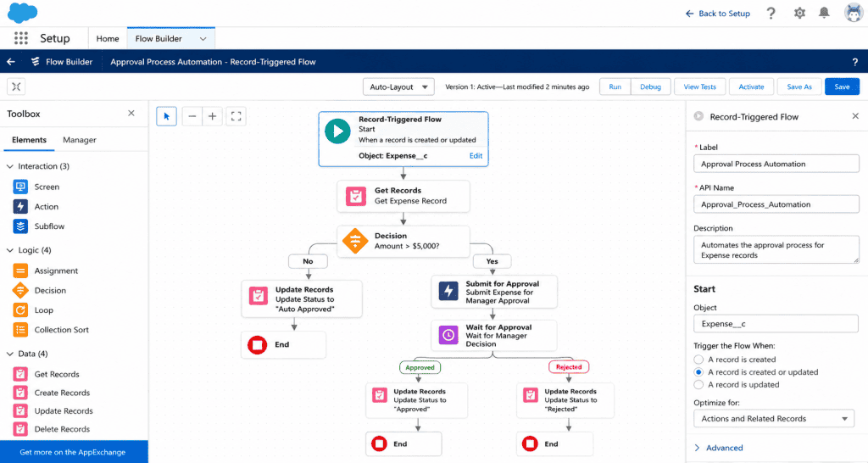
Task: Open the notifications bell
Action: (x=824, y=13)
